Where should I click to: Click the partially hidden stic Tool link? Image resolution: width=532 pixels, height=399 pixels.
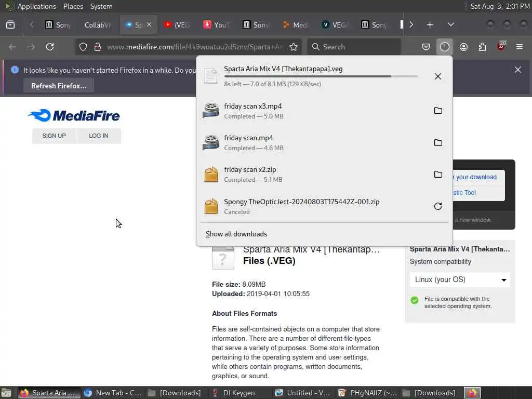(x=464, y=193)
